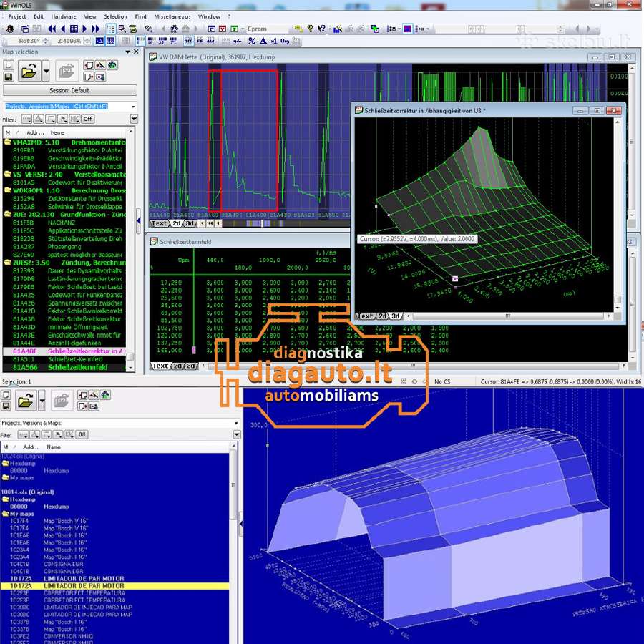
Task: Open project folder icon in Map selection
Action: [29, 72]
